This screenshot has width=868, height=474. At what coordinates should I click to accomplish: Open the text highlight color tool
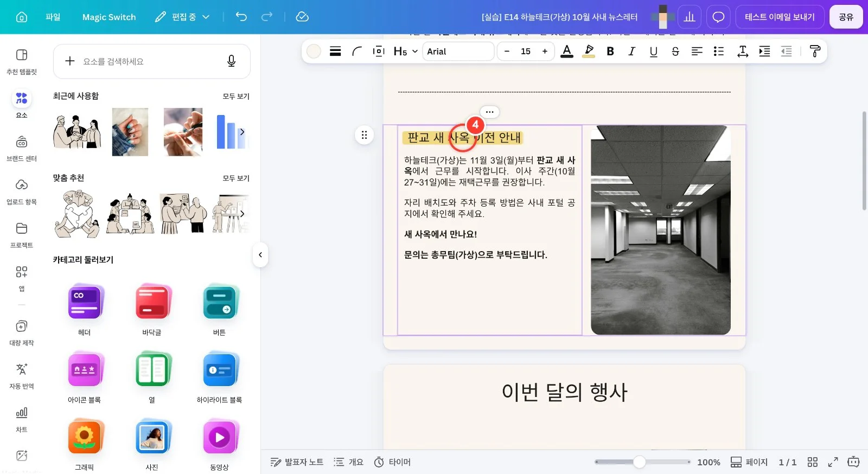589,51
